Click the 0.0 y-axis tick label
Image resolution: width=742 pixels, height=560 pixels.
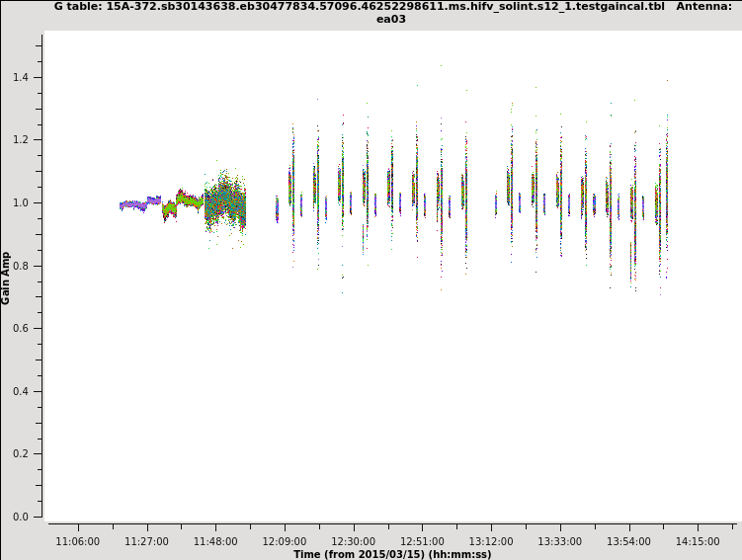pyautogui.click(x=20, y=517)
